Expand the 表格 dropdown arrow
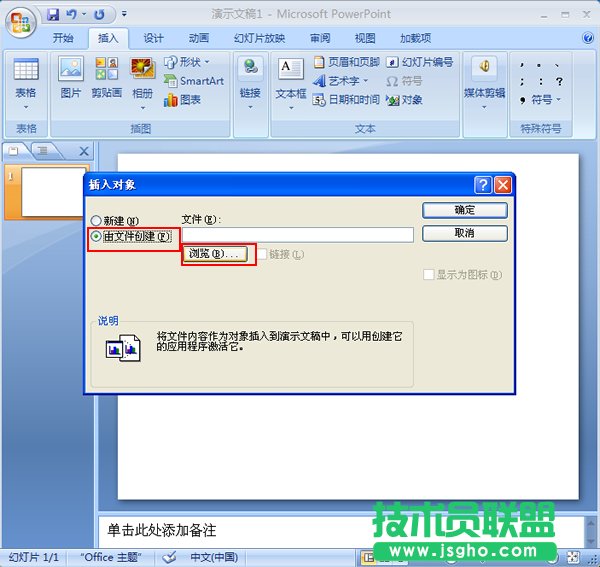Viewport: 600px width, 567px height. click(26, 108)
